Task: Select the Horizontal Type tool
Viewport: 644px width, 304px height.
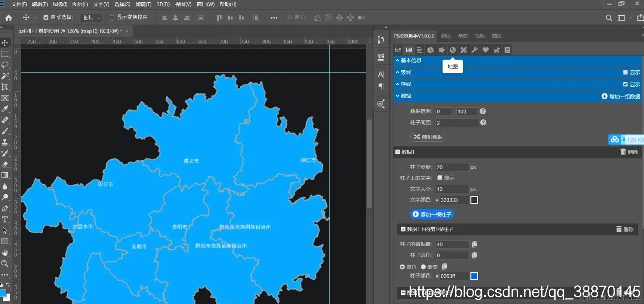Action: tap(5, 219)
